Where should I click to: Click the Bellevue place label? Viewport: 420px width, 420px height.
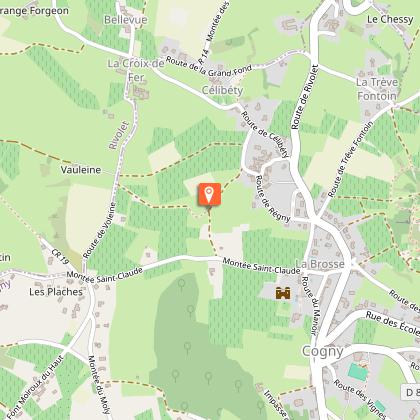[126, 20]
